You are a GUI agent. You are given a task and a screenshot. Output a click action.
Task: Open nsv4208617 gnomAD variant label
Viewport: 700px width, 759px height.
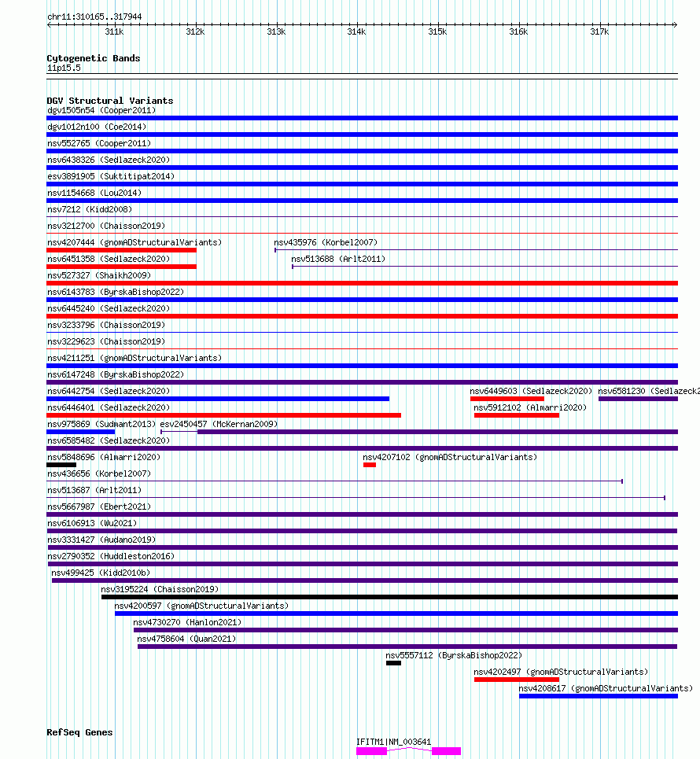tap(606, 688)
